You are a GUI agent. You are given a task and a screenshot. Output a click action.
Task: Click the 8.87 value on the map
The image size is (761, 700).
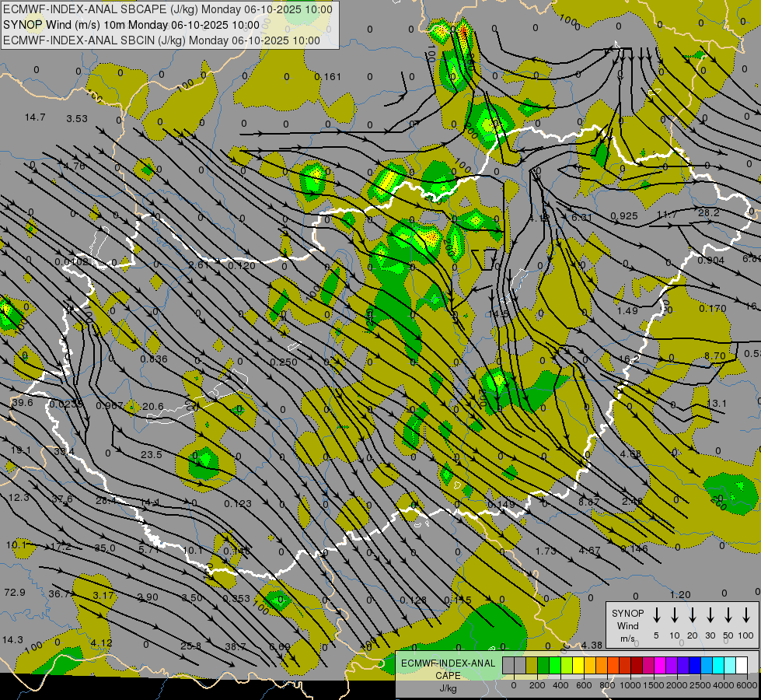tap(588, 502)
